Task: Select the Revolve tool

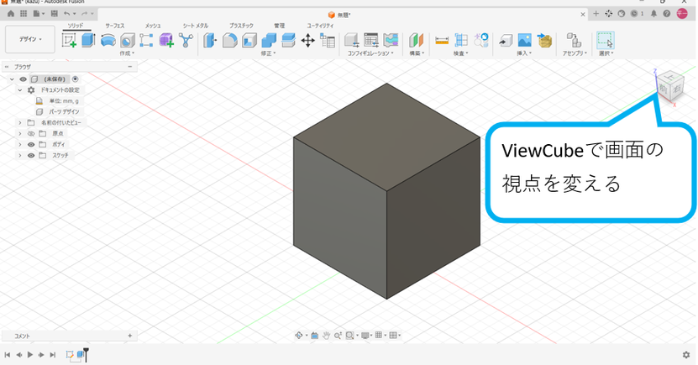Action: [x=108, y=41]
